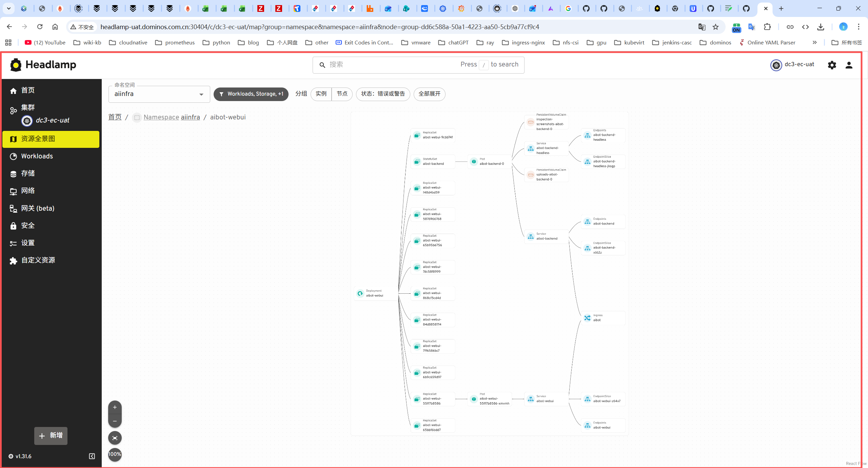Open 首页 in the sidebar
Screen dimensions: 868x468
click(51, 90)
